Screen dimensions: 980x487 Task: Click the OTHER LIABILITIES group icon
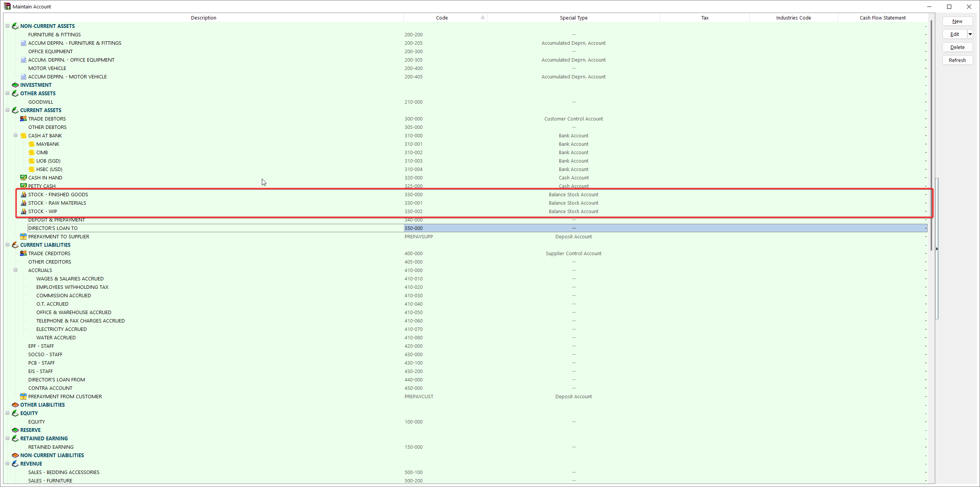15,404
